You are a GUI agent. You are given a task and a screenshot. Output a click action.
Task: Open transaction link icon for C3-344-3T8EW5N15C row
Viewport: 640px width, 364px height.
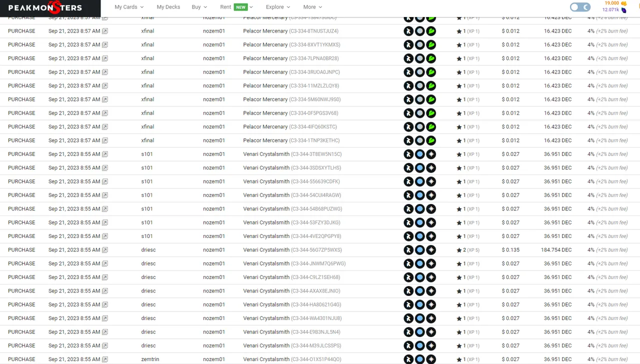(x=105, y=154)
